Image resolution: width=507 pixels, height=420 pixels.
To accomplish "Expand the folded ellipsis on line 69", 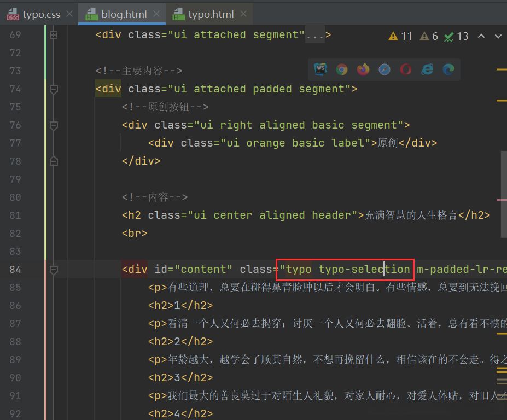I will pos(314,35).
